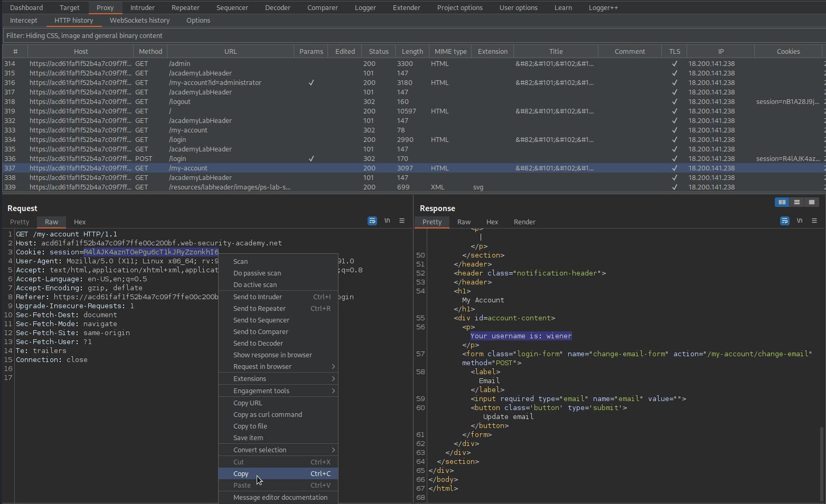826x504 pixels.
Task: Open the Request pane hamburger menu
Action: click(x=402, y=221)
